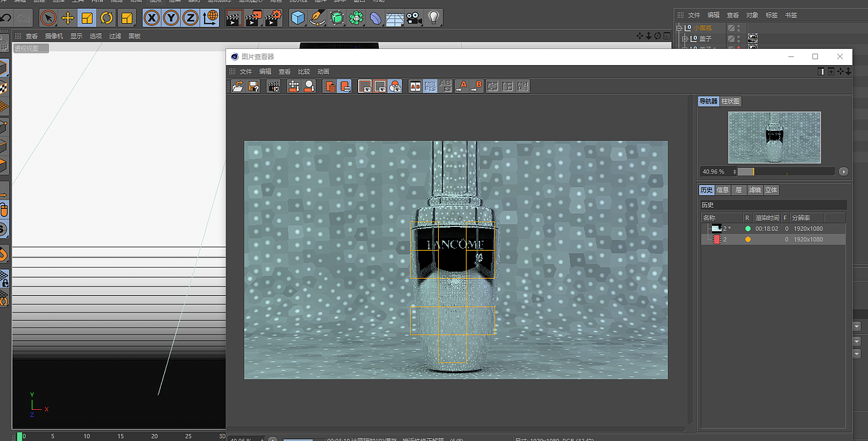Viewport: 868px width, 441px height.
Task: Open 动画 menu in Picture Viewer
Action: point(323,71)
